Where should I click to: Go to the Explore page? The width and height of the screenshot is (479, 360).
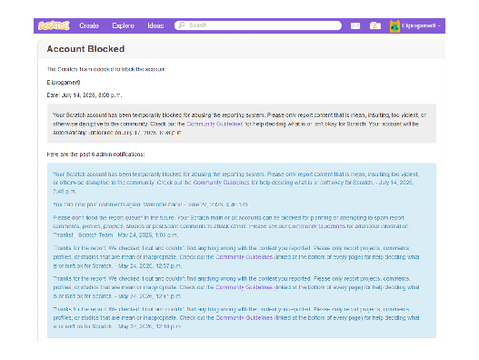pyautogui.click(x=123, y=26)
